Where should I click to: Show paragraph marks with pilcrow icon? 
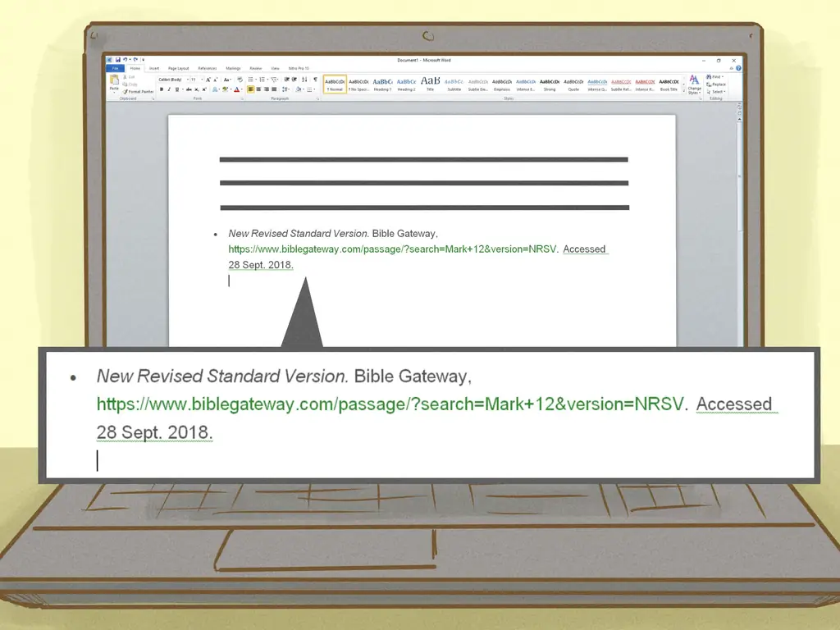pos(315,80)
